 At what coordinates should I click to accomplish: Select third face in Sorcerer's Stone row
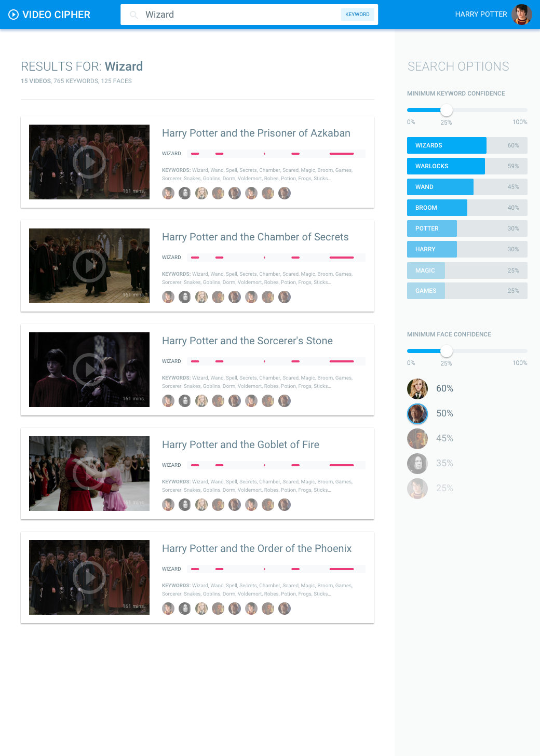click(201, 401)
